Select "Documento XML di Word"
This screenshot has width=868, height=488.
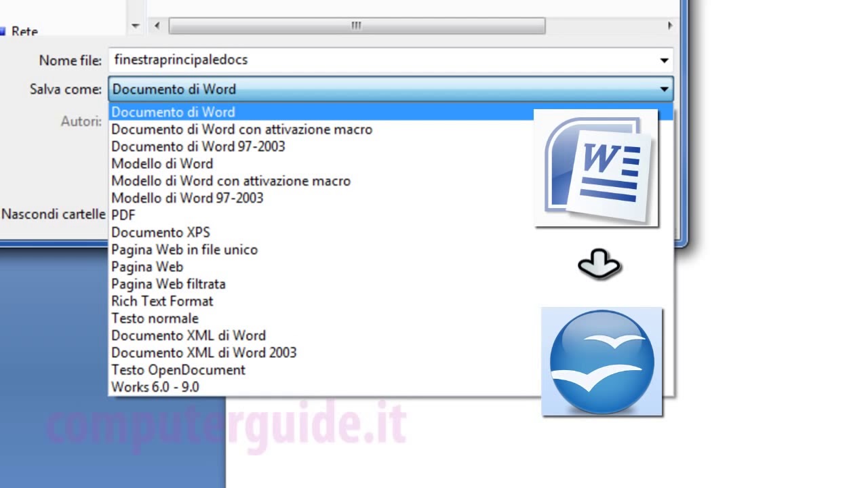(x=391, y=335)
